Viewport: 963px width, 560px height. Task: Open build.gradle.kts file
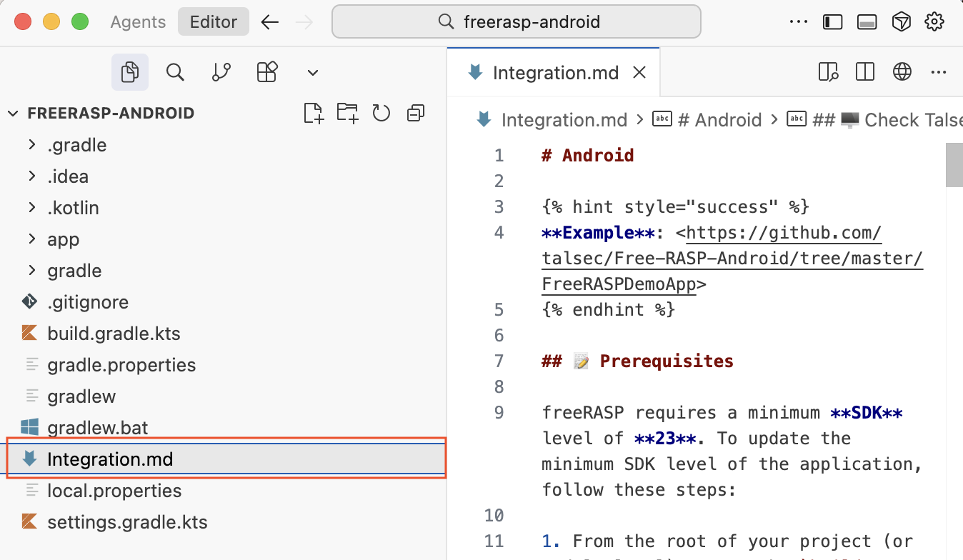114,334
